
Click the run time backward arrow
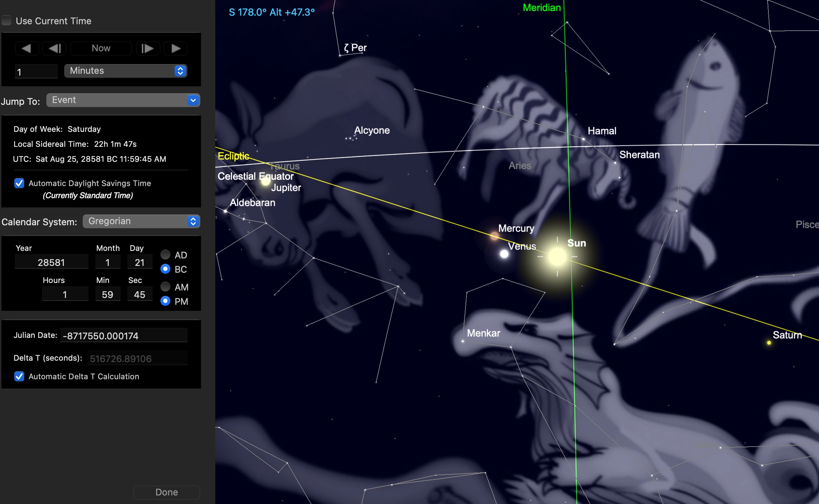pos(27,48)
